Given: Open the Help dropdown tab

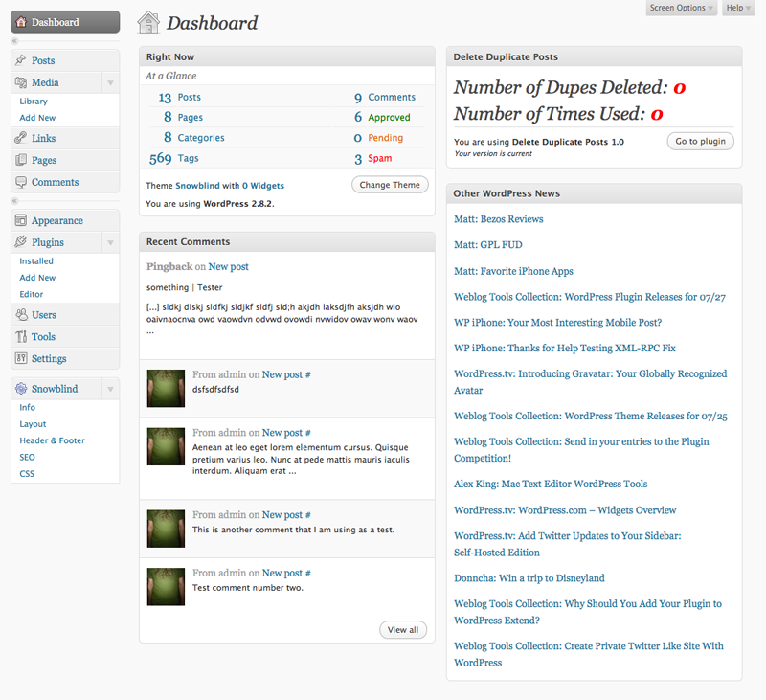Looking at the screenshot, I should click(x=738, y=8).
